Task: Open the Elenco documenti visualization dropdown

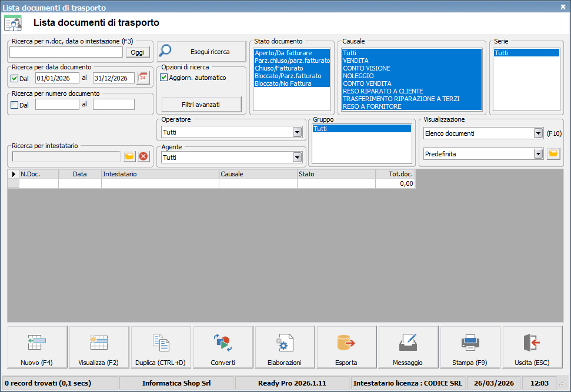Action: tap(538, 133)
